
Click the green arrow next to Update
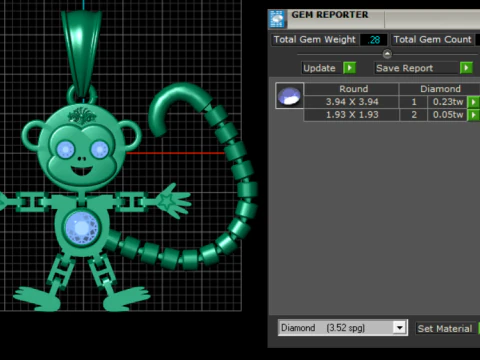tap(350, 68)
